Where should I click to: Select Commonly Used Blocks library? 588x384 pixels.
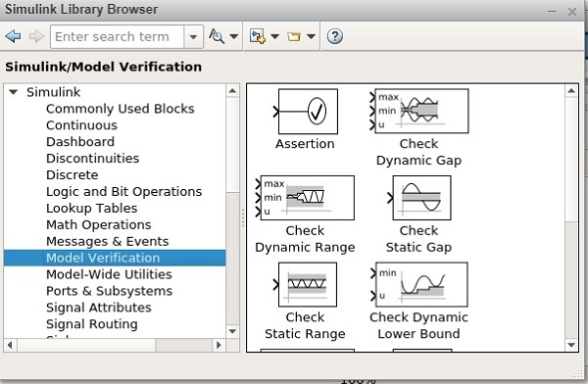click(x=120, y=109)
